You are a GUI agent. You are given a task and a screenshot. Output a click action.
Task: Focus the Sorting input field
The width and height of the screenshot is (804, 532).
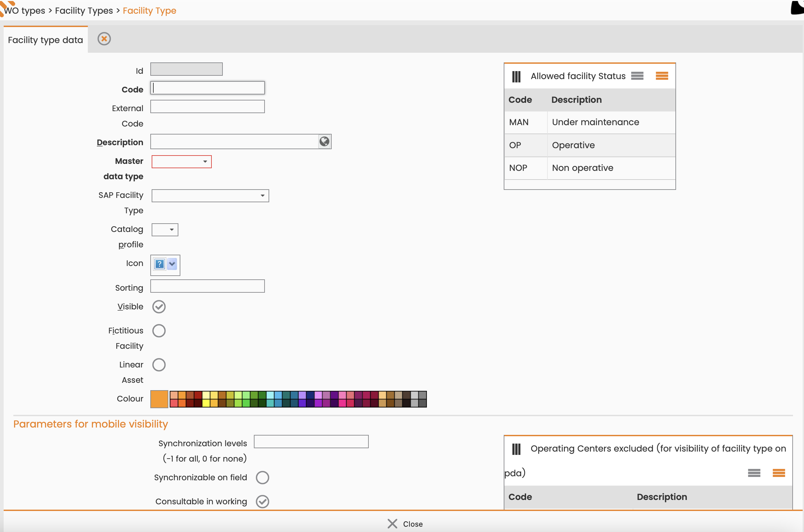[207, 286]
